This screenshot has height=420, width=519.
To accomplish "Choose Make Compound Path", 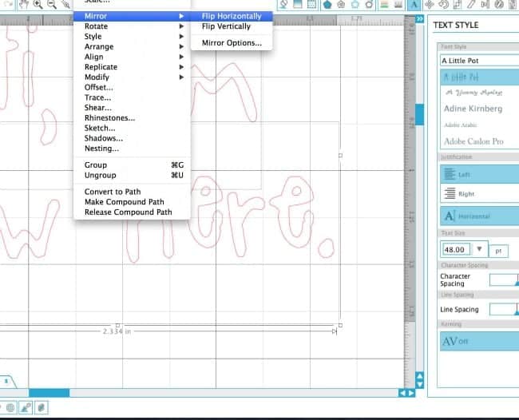I will [x=132, y=202].
